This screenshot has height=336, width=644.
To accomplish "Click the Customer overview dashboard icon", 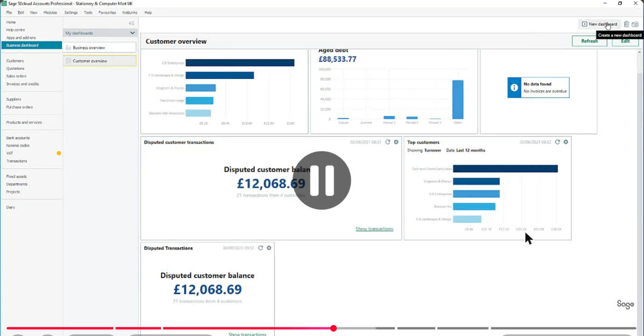I will (x=69, y=61).
